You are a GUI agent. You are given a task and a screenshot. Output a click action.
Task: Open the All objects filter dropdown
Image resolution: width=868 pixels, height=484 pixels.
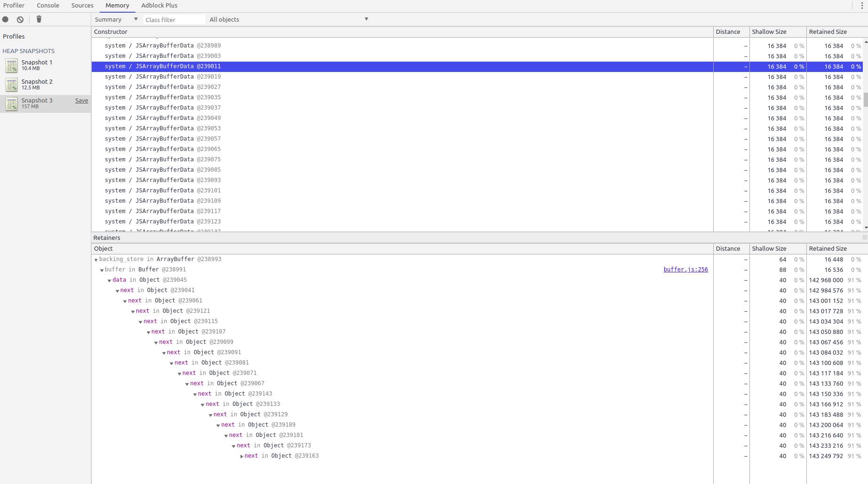point(288,19)
